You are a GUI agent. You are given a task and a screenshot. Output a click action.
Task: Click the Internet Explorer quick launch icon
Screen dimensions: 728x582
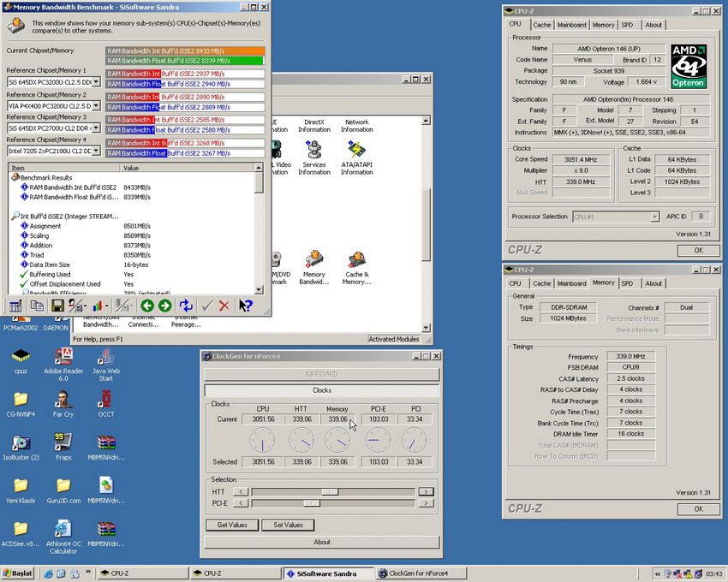coord(48,573)
